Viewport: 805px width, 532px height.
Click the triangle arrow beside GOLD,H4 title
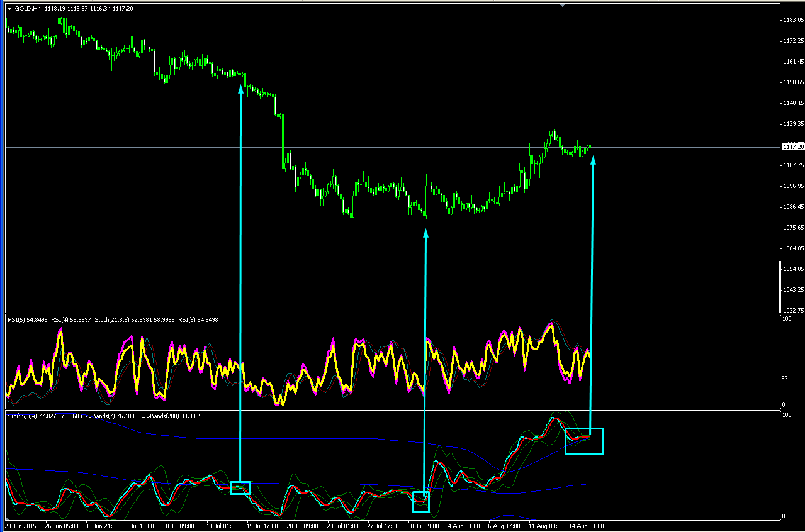tap(9, 9)
